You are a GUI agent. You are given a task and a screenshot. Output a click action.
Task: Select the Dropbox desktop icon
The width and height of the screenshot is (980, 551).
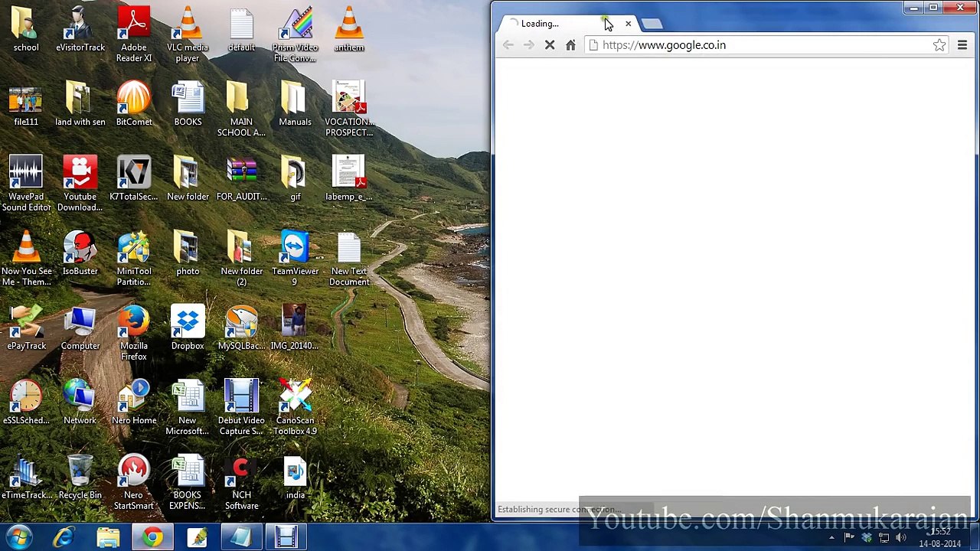pyautogui.click(x=188, y=328)
